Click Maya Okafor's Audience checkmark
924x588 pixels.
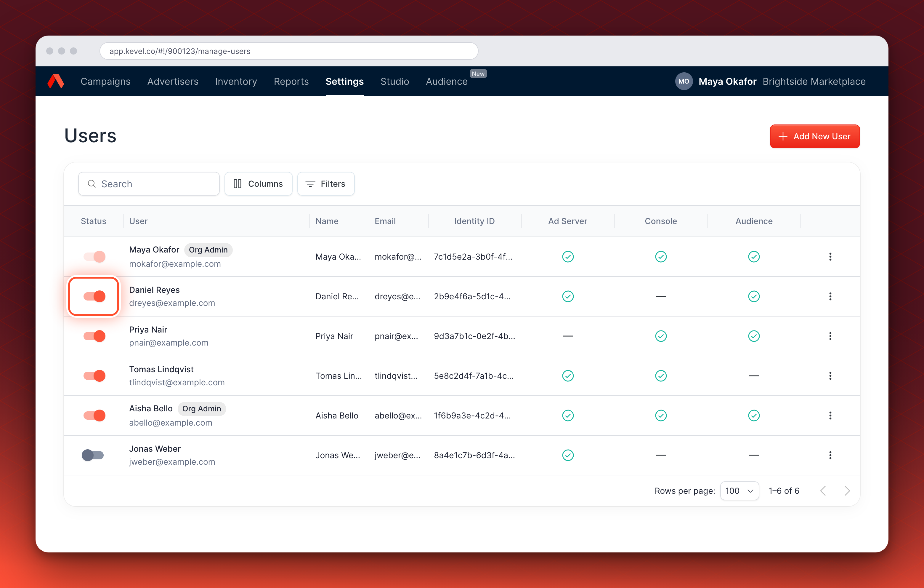754,257
